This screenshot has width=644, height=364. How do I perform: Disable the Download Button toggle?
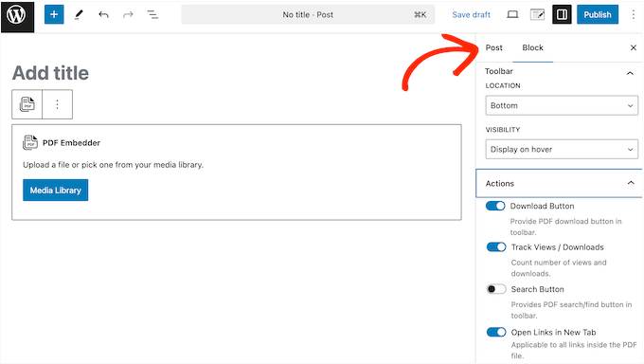tap(495, 206)
